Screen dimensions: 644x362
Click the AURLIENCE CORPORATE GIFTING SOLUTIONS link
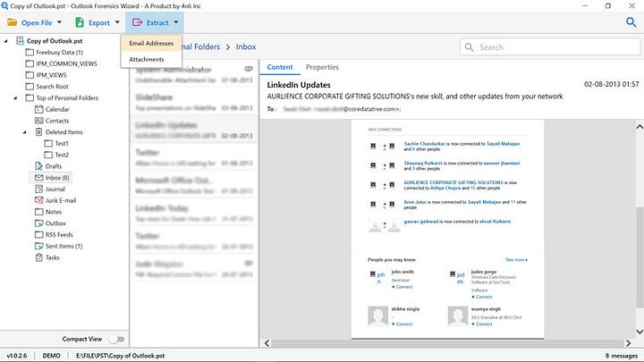(x=453, y=182)
